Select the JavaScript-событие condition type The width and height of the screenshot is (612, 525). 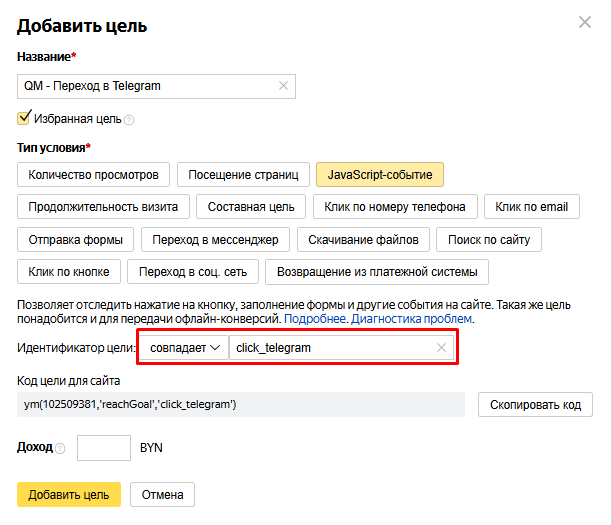(x=380, y=174)
